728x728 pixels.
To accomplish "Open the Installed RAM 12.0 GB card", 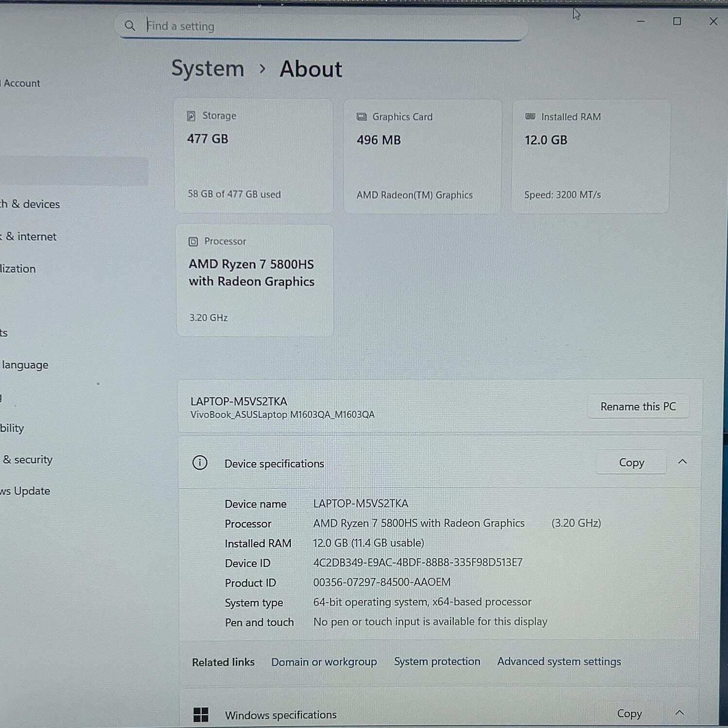I will tap(591, 156).
